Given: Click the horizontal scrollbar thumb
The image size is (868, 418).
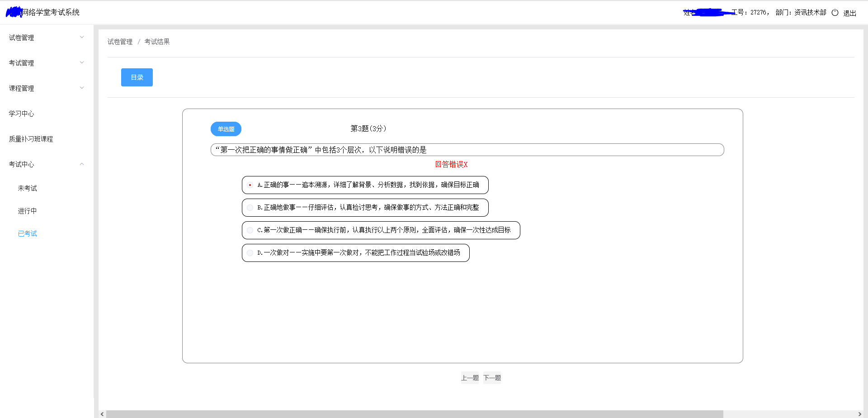Looking at the screenshot, I should (415, 414).
